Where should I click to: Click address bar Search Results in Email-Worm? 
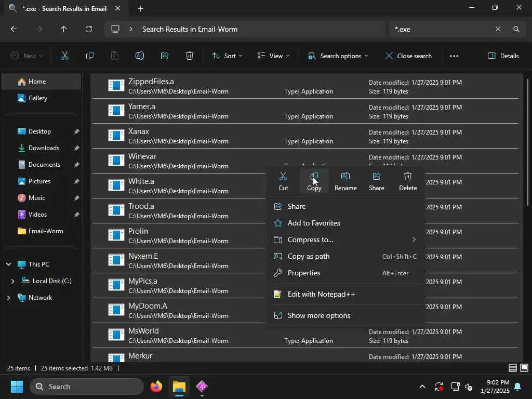(x=190, y=29)
